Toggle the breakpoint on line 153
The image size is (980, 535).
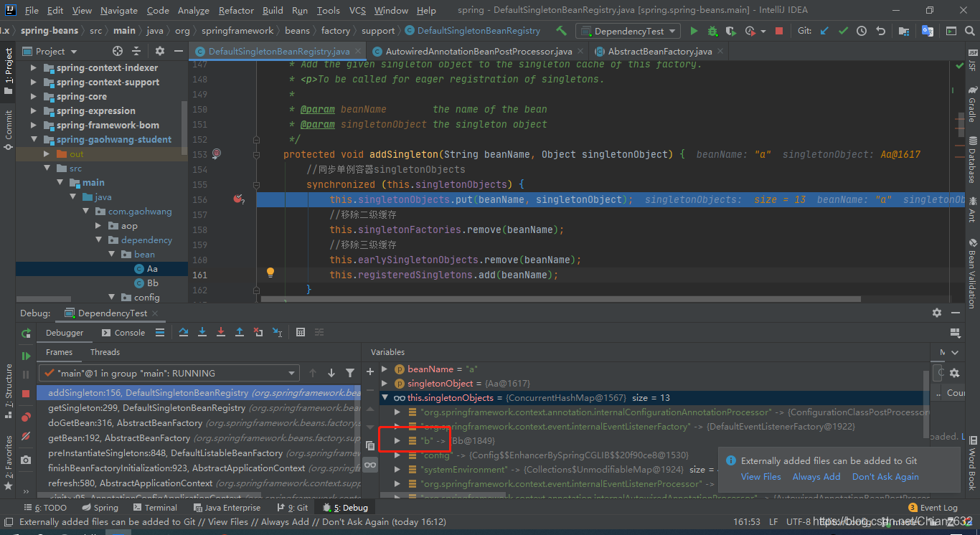[x=217, y=154]
